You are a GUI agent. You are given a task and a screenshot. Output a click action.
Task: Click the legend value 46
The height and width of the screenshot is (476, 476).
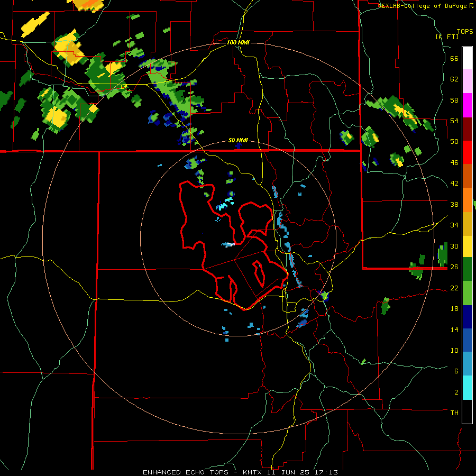[454, 163]
